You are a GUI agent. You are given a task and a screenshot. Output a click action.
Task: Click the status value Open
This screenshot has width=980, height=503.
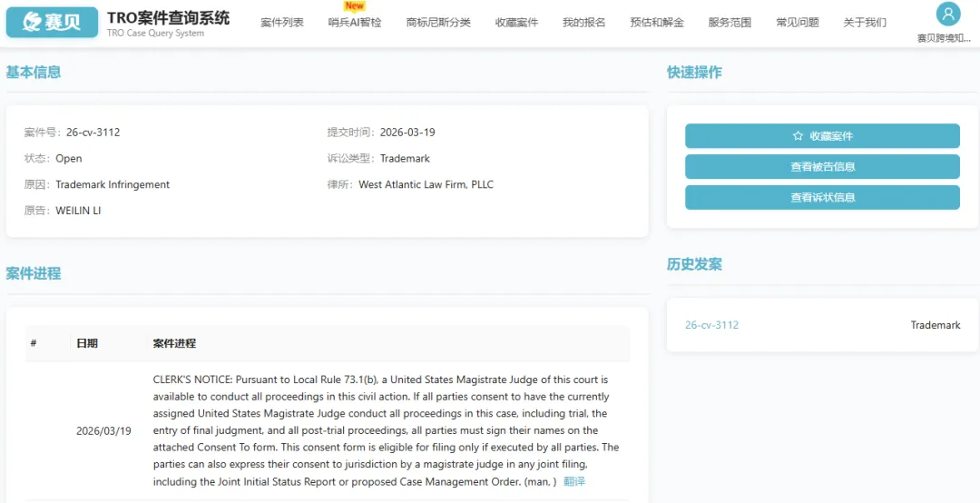pyautogui.click(x=69, y=158)
